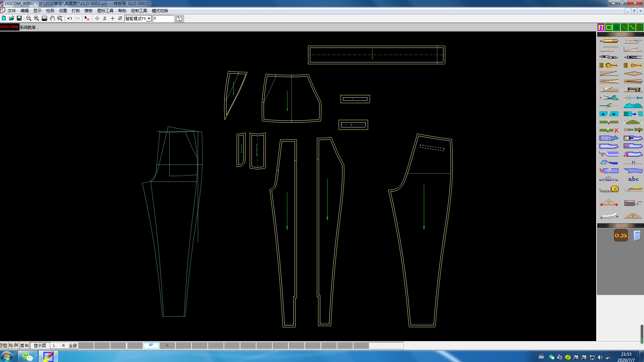The height and width of the screenshot is (362, 644).
Task: Click the New file icon
Action: point(4,18)
